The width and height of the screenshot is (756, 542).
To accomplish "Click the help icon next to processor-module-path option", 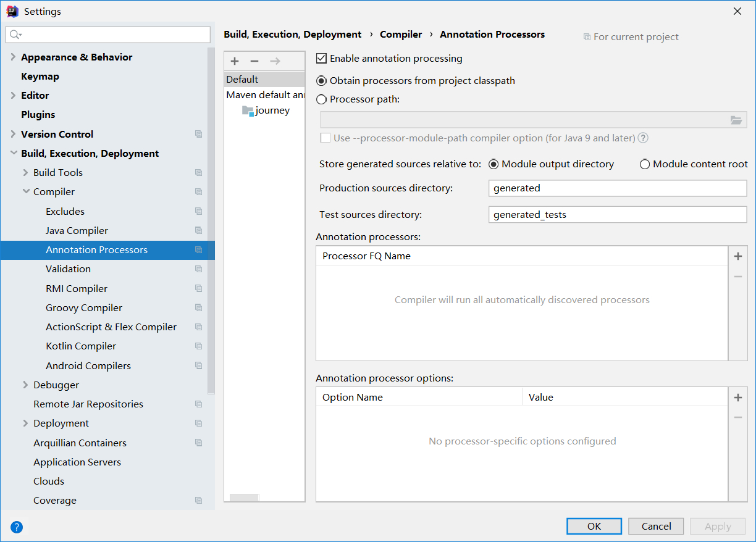I will tap(643, 138).
